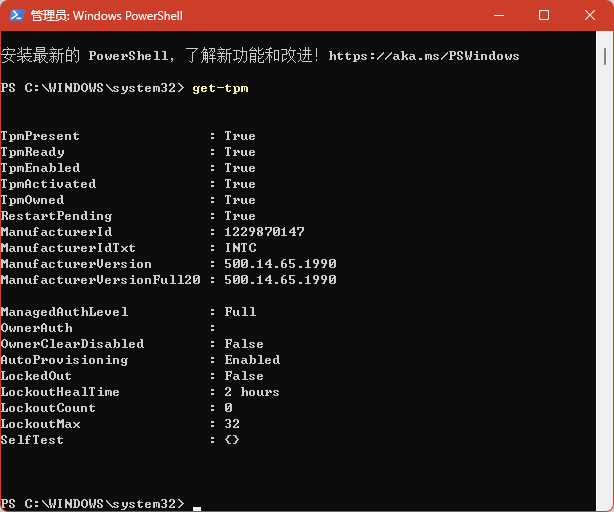Screen dimensions: 614x512
Task: Click the vertical scrollbar thumb
Action: pyautogui.click(x=605, y=56)
